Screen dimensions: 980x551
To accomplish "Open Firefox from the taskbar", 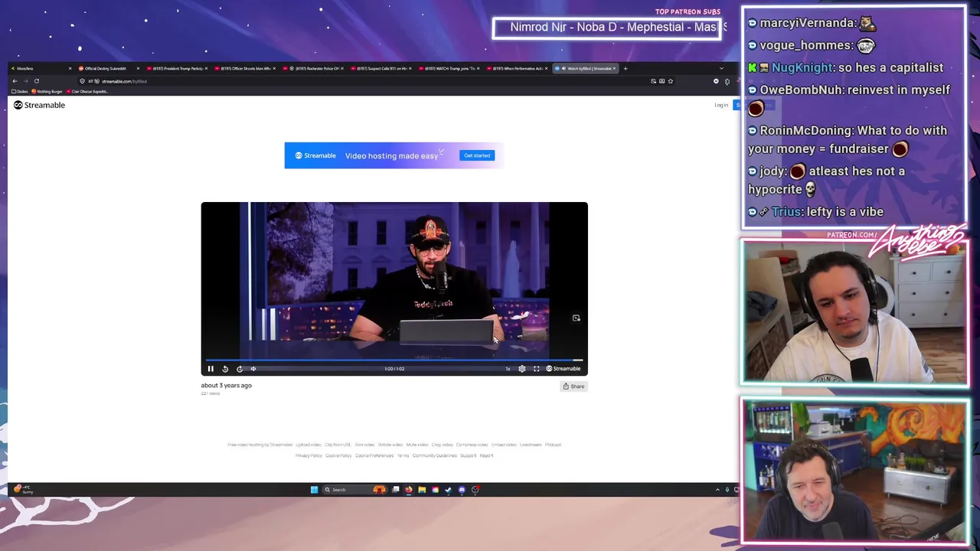I will [409, 490].
